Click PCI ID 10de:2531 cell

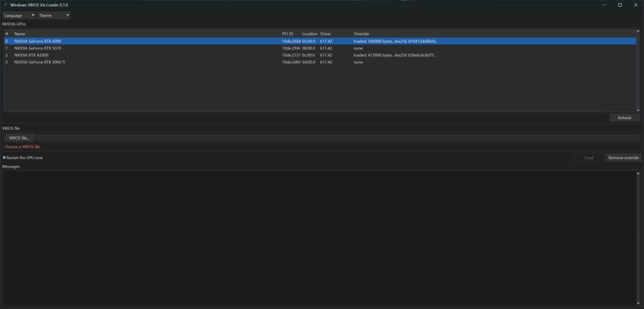291,55
